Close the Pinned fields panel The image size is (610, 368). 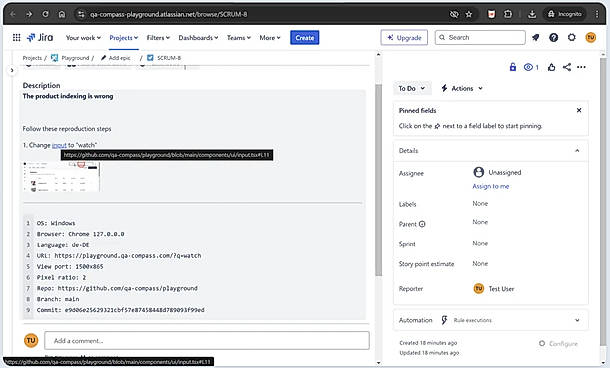[579, 110]
